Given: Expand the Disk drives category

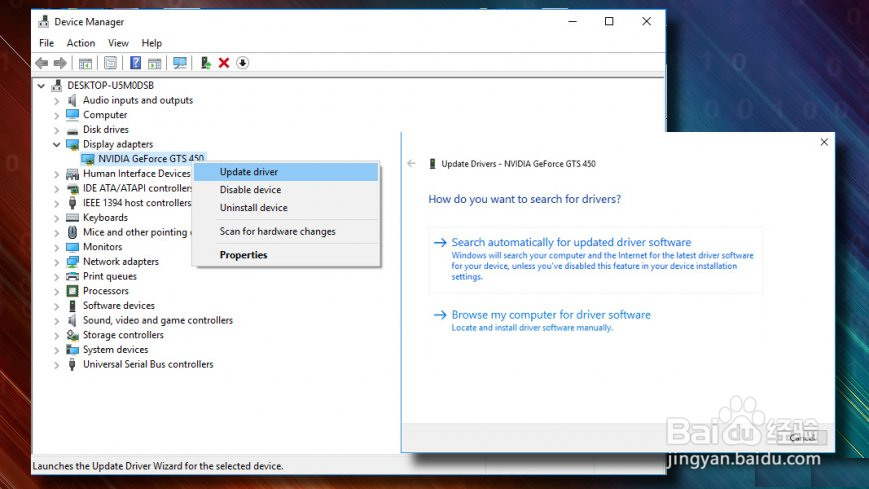Looking at the screenshot, I should click(x=56, y=130).
